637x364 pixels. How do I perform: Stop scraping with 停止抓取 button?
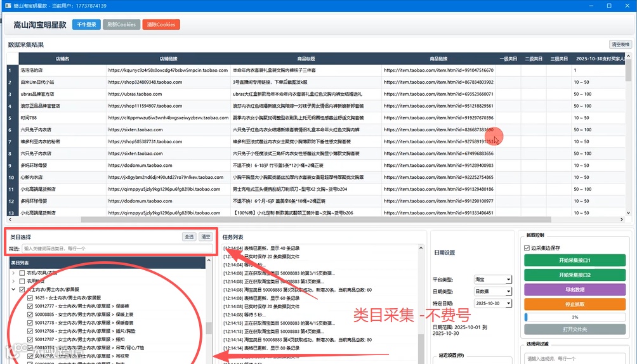tap(575, 304)
